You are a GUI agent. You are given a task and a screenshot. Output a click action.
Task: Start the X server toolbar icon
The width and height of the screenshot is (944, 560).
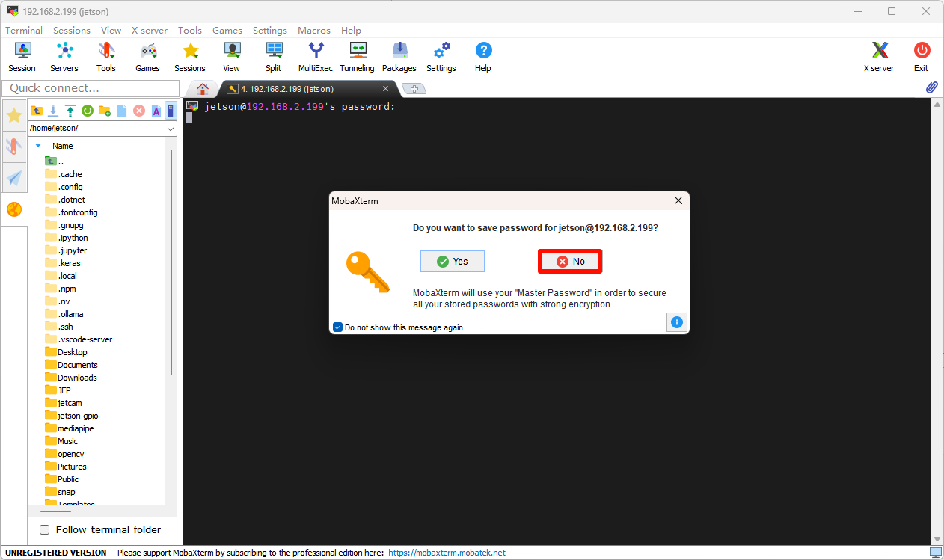[880, 57]
